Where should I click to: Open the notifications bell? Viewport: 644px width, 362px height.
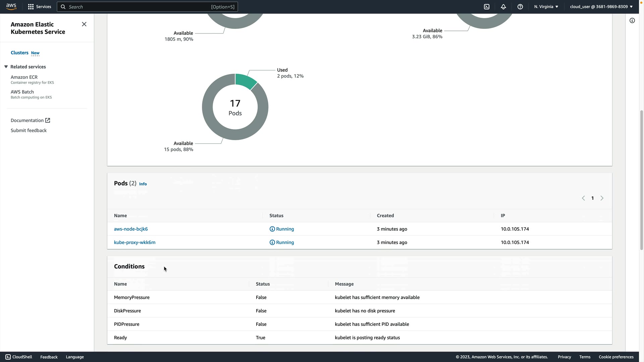pos(503,7)
